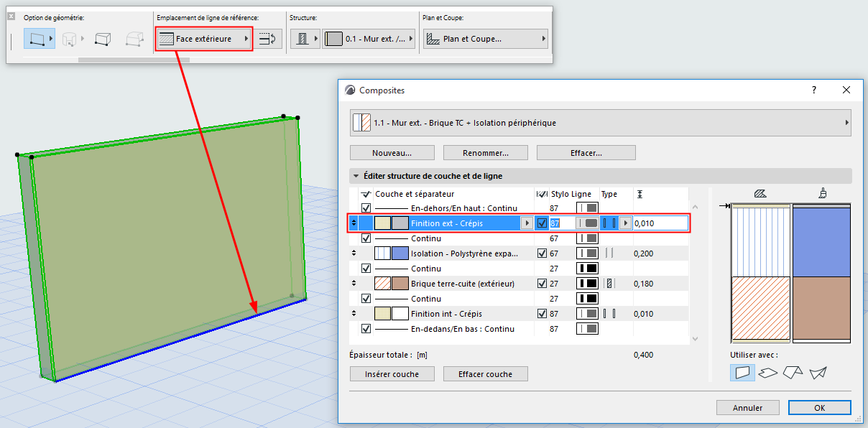Viewport: 868px width, 428px height.
Task: Click the layer type icon of Isolation row
Action: point(609,253)
